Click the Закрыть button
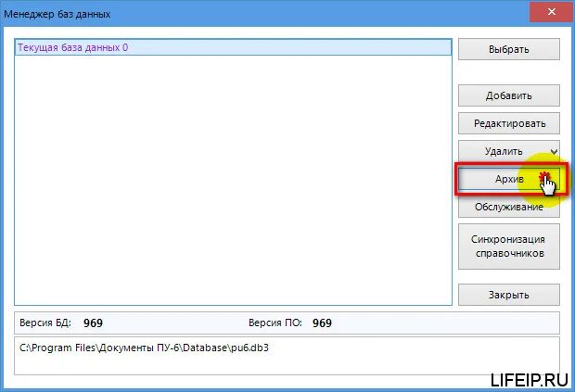Image resolution: width=575 pixels, height=392 pixels. point(508,295)
